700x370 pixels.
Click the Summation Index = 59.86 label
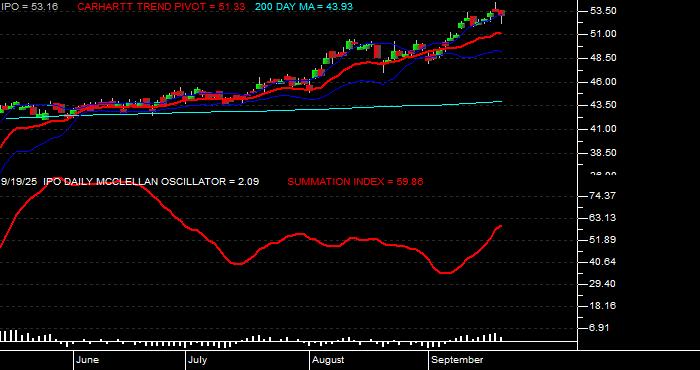pyautogui.click(x=355, y=182)
